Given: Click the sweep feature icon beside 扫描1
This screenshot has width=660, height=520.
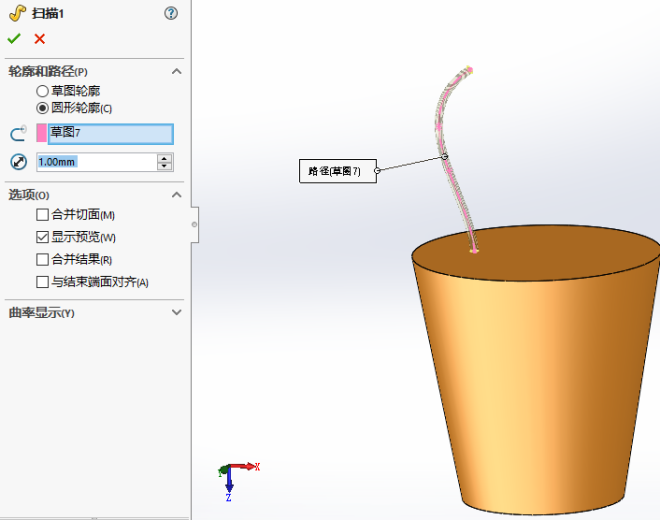Looking at the screenshot, I should point(16,13).
